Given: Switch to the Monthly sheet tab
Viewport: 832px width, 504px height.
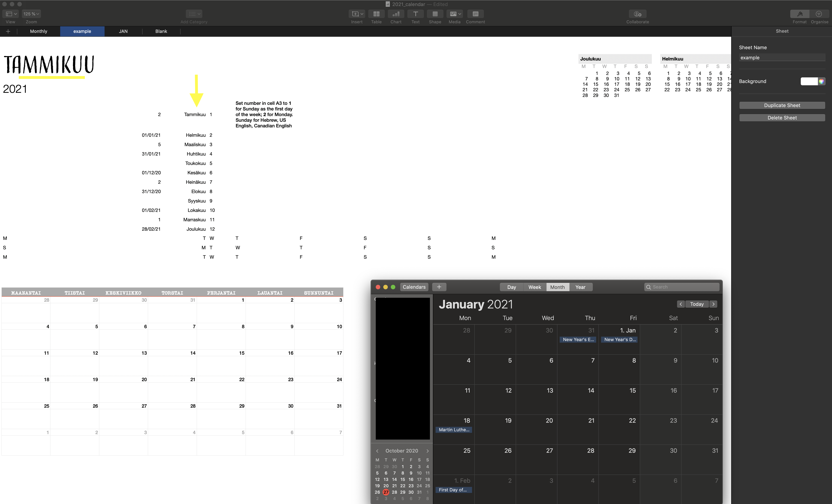Looking at the screenshot, I should [x=39, y=31].
